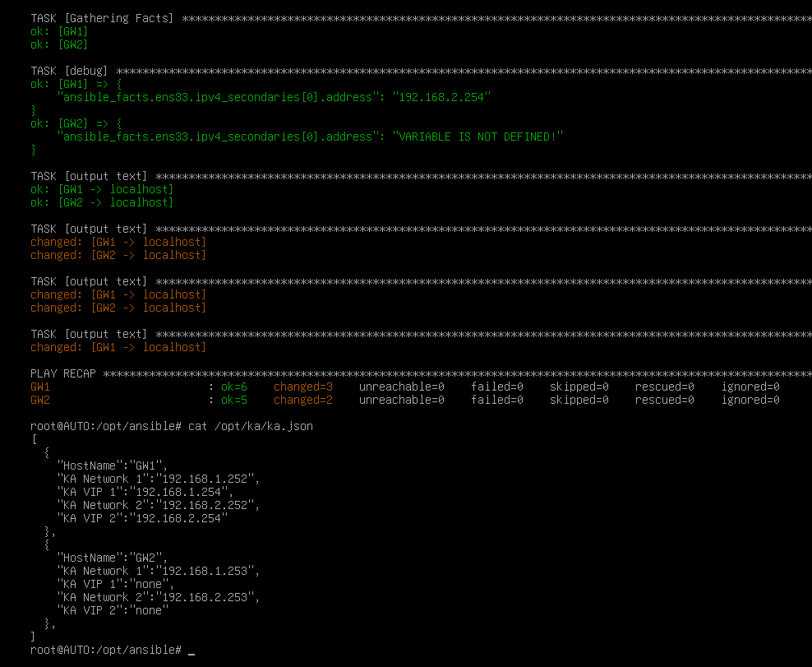Click the last root@AUTO:/opt/ansible# prompt
The height and width of the screenshot is (667, 812).
pos(106,650)
